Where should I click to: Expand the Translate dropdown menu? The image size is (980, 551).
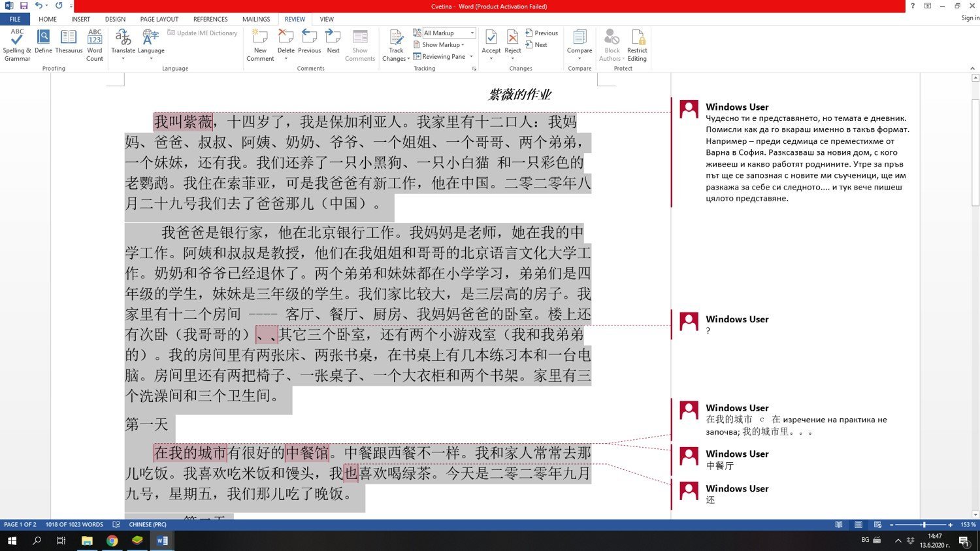(x=123, y=58)
